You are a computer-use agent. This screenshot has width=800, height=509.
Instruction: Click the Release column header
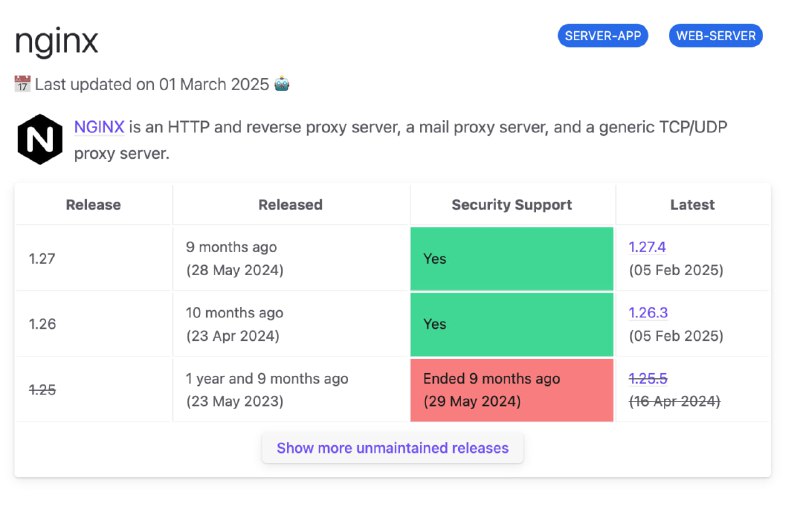click(x=93, y=205)
